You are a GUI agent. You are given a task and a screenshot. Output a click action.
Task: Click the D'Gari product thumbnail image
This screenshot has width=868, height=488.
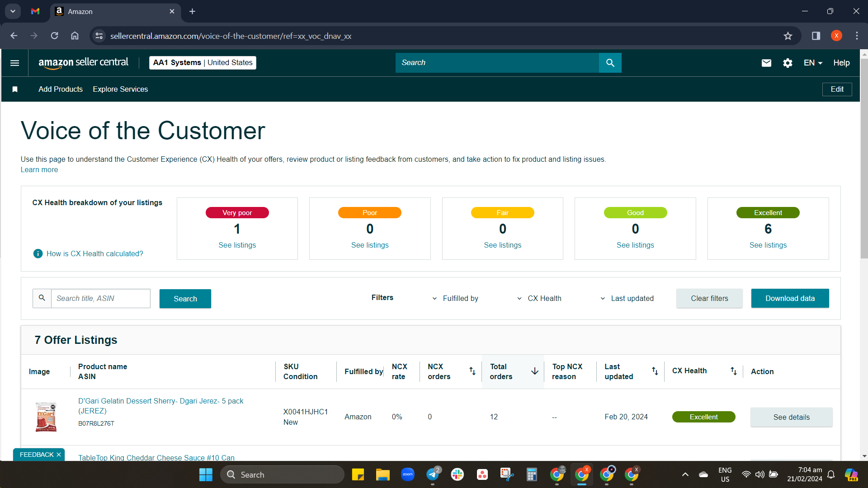[x=46, y=417]
